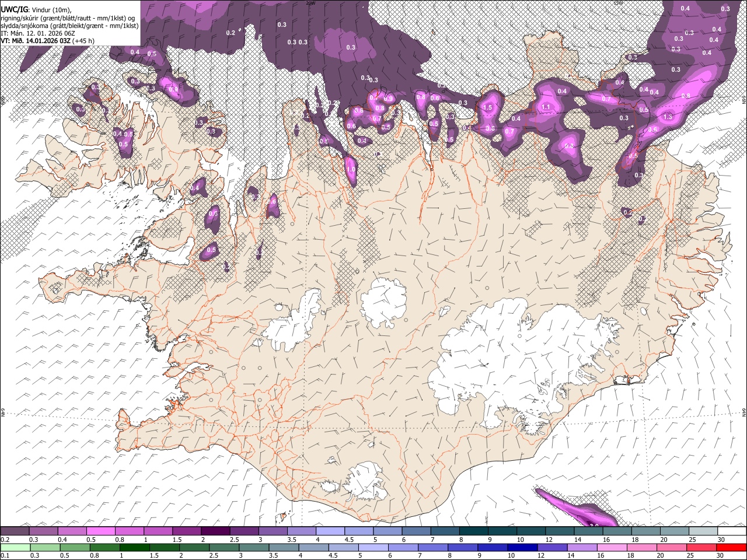This screenshot has height=560, width=747.
Task: Click the initial time 'IT: Mán. 12. 01. 2026 06Z'
Action: coord(37,33)
